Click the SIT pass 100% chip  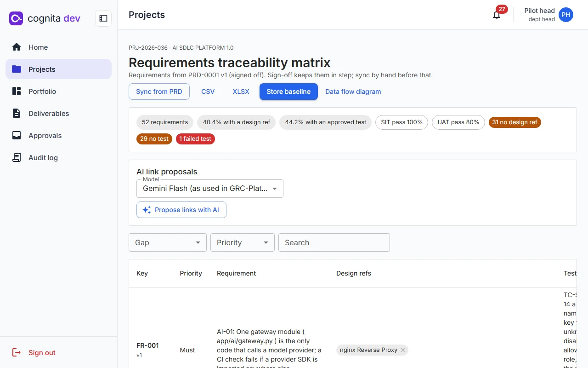click(x=402, y=122)
